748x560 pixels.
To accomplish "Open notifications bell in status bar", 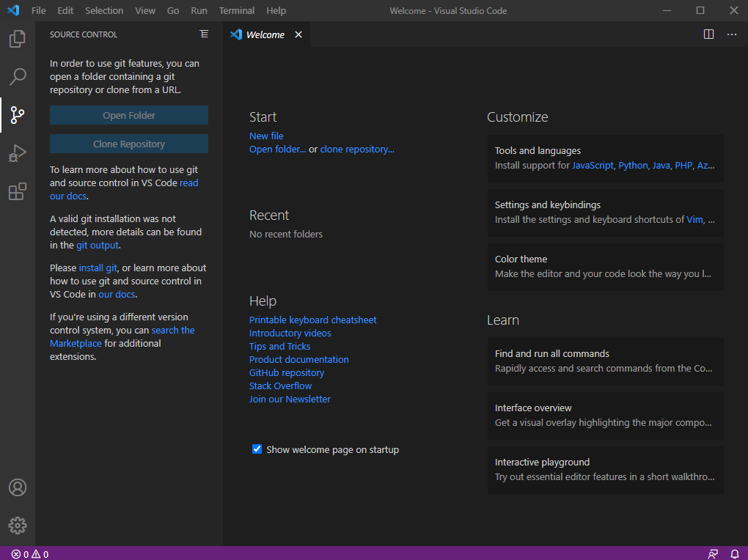I will (x=734, y=554).
